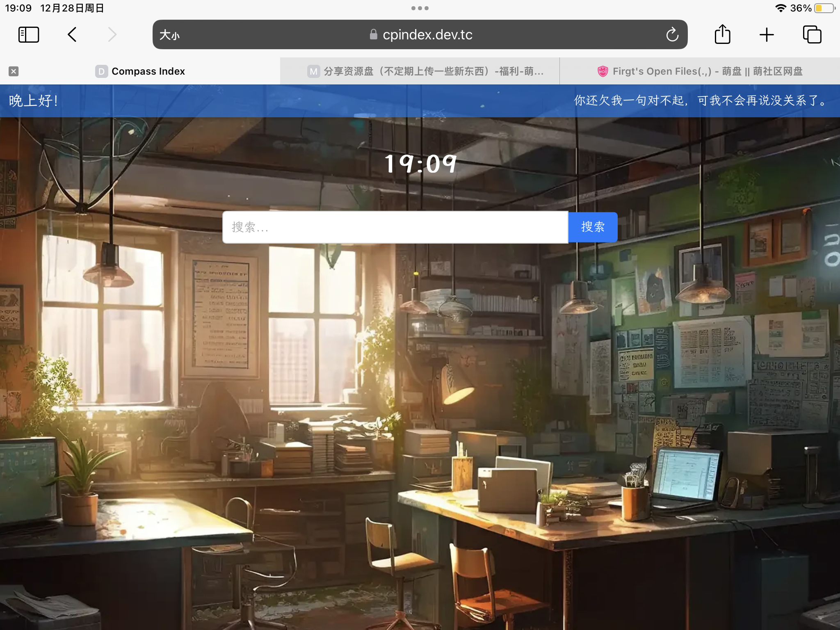The image size is (840, 630).
Task: Tap the three-dot multitasking menu
Action: coord(420,8)
